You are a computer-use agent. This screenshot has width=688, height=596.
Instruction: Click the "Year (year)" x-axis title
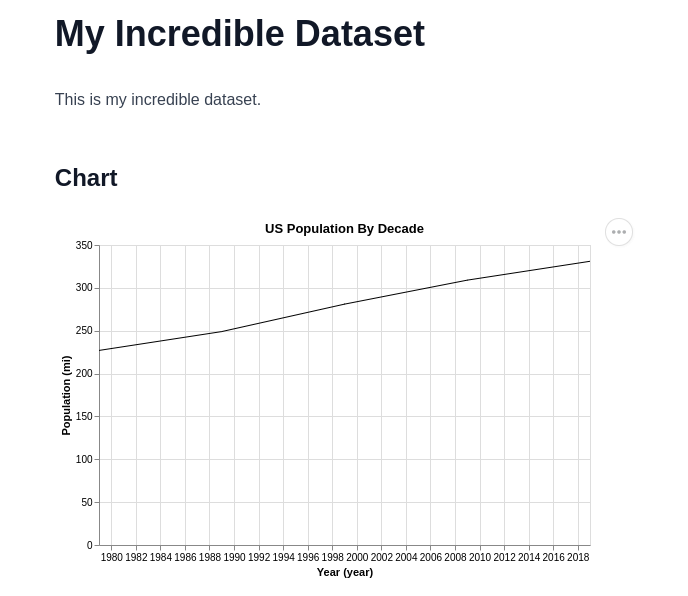click(345, 572)
